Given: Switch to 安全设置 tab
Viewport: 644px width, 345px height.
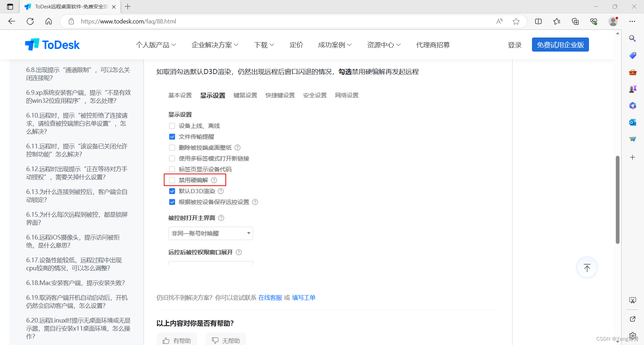Looking at the screenshot, I should tap(315, 95).
